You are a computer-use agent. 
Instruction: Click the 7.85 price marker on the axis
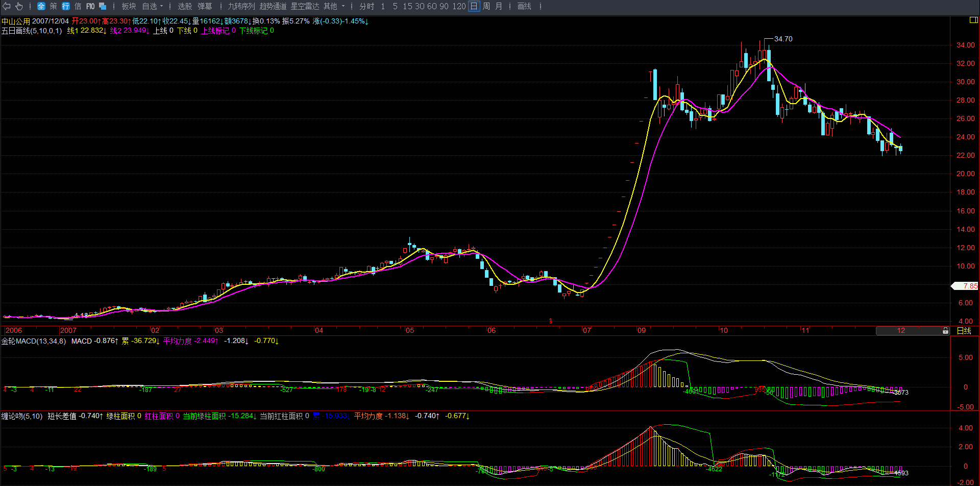pyautogui.click(x=965, y=286)
